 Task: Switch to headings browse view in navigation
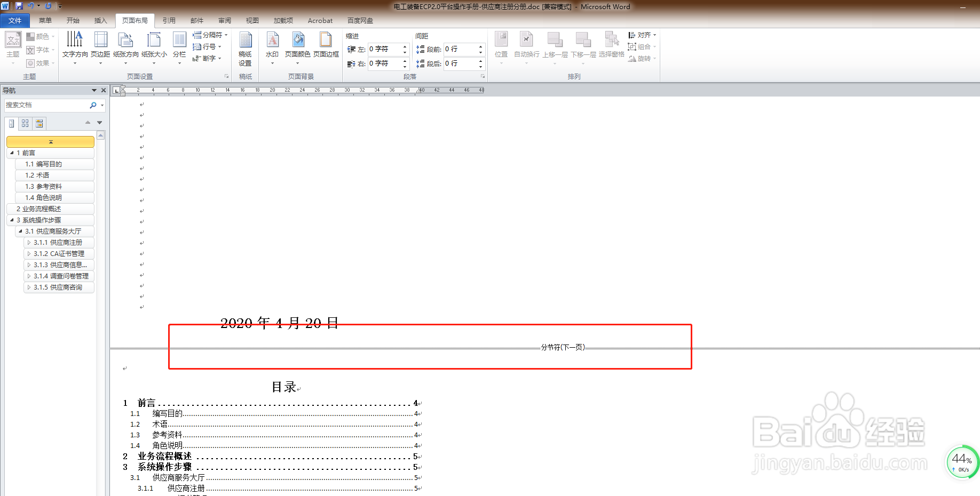(x=11, y=123)
